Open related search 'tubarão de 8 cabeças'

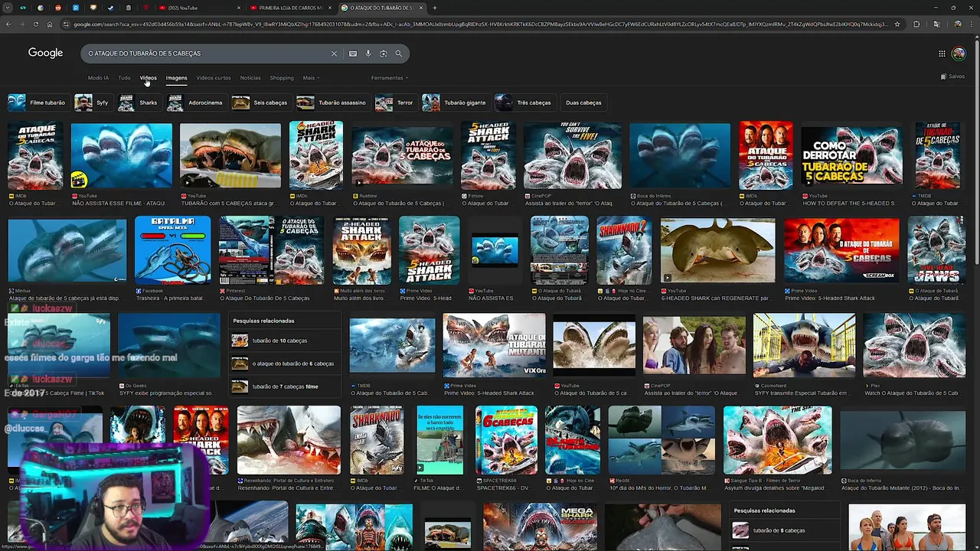click(786, 530)
